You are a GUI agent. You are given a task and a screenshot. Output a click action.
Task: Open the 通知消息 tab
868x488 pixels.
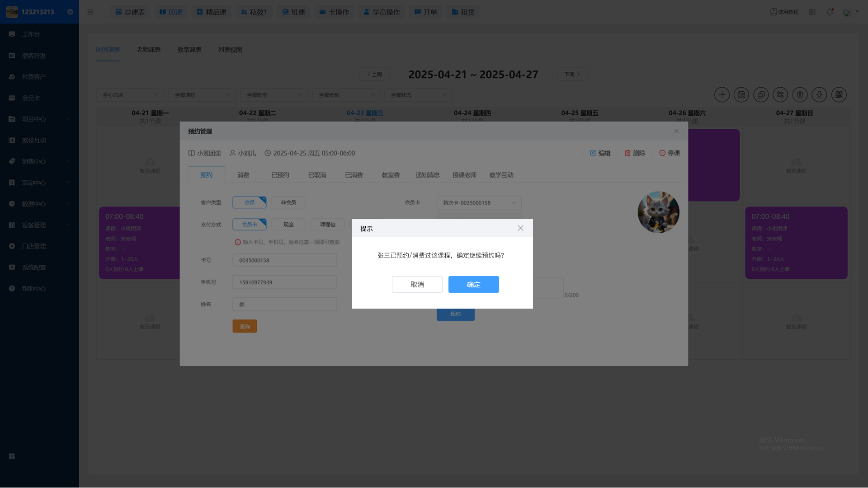pos(427,175)
